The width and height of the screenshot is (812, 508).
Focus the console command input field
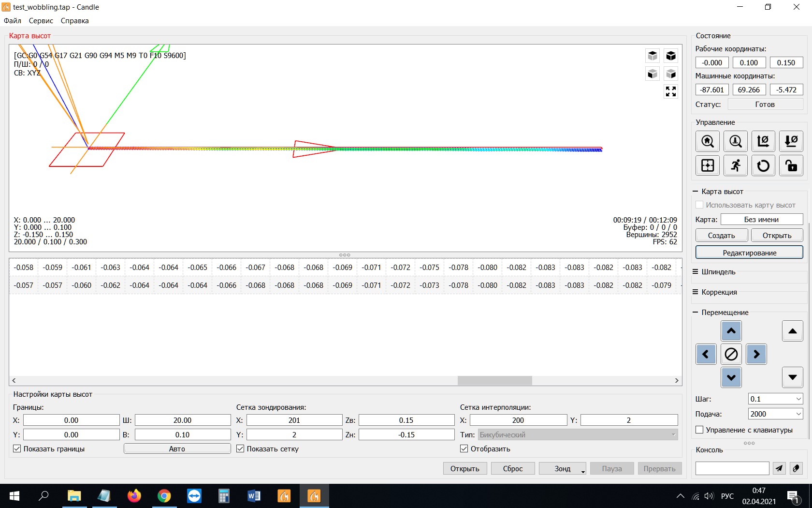click(732, 468)
